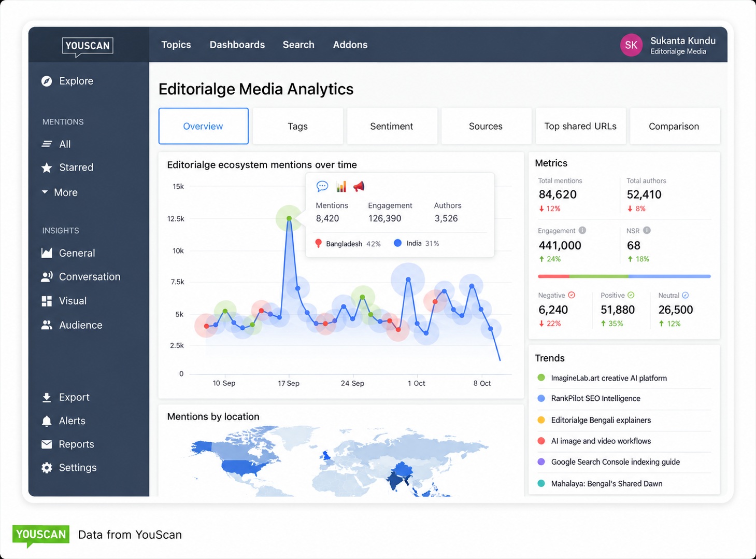Click the All mentions list icon

47,144
